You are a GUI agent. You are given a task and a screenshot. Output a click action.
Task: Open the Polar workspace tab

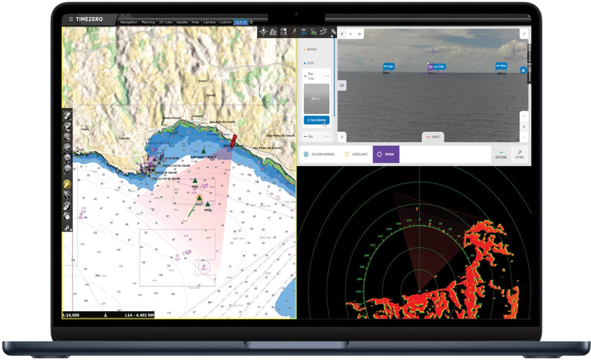tap(195, 22)
